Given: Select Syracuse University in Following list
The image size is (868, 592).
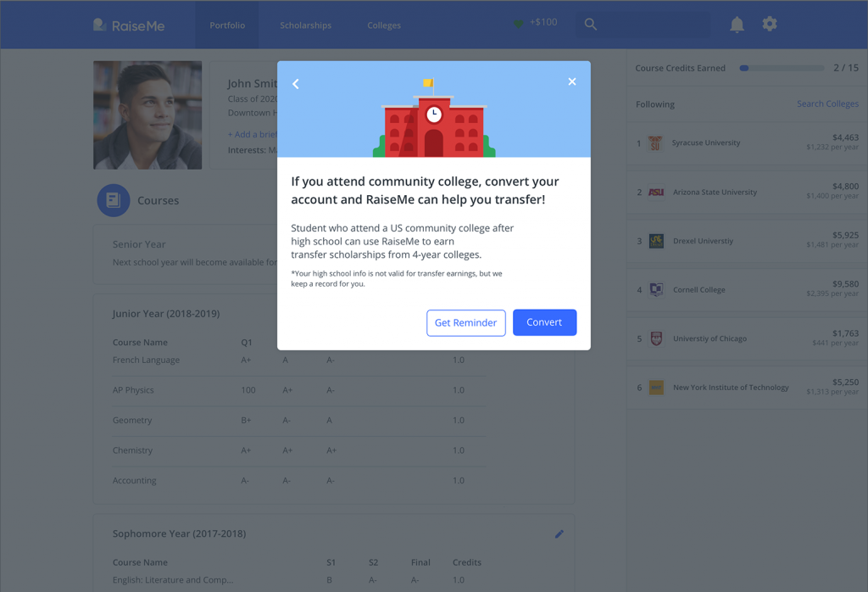Looking at the screenshot, I should point(706,142).
